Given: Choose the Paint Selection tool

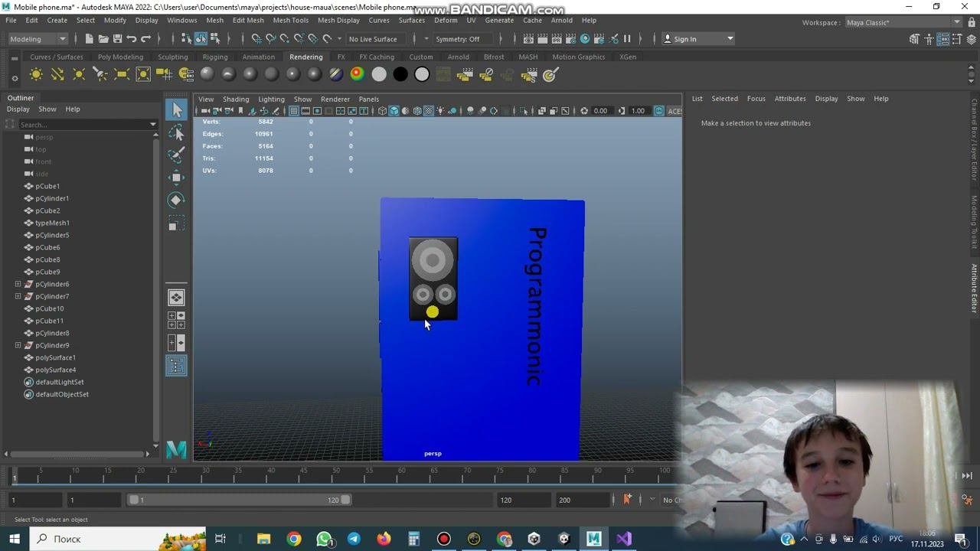Looking at the screenshot, I should tap(177, 155).
